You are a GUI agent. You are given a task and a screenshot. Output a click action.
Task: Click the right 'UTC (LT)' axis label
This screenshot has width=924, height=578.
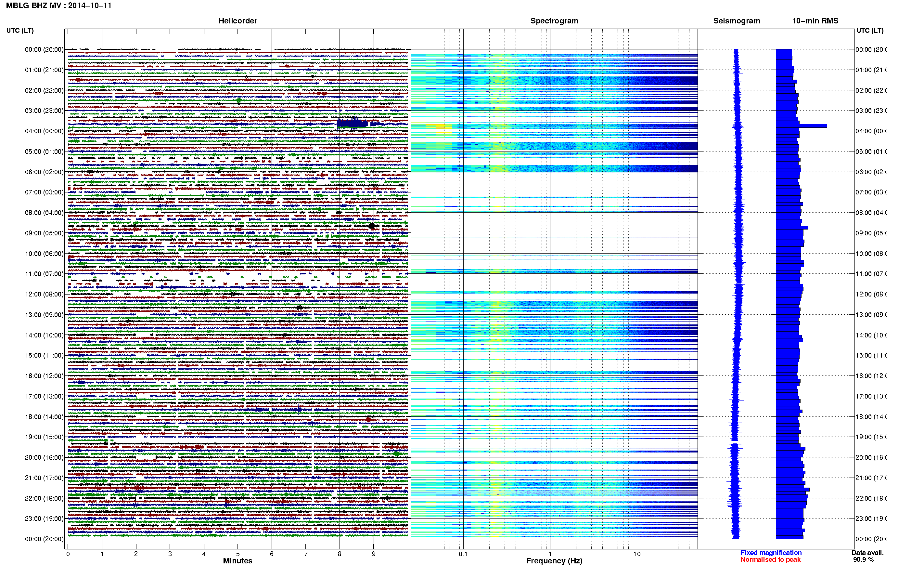tap(870, 31)
